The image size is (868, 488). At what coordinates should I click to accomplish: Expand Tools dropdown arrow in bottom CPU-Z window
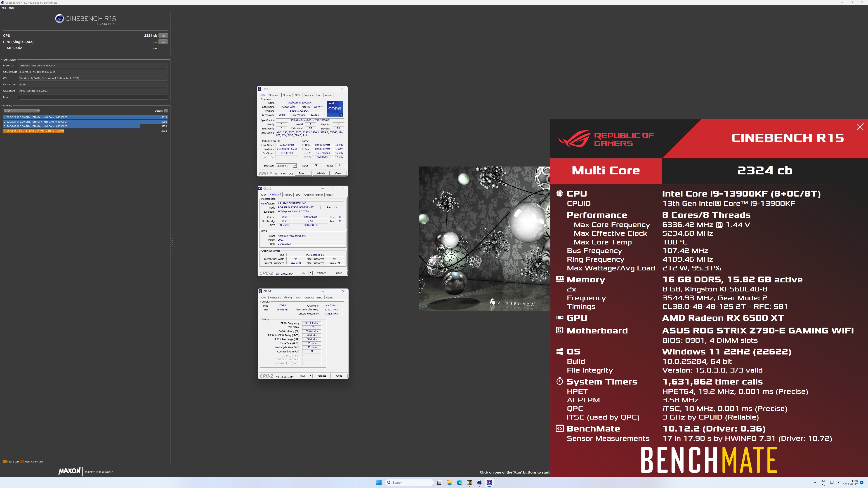coord(311,376)
